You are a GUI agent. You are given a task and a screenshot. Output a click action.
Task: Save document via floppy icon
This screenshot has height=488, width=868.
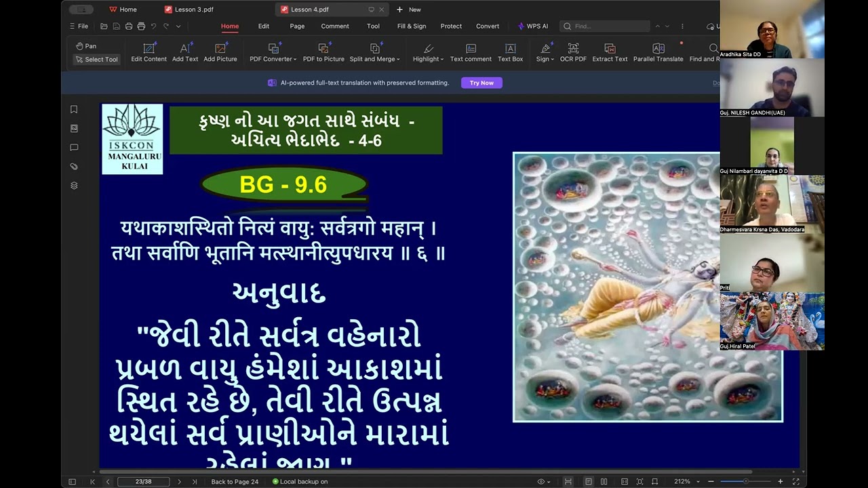[116, 26]
